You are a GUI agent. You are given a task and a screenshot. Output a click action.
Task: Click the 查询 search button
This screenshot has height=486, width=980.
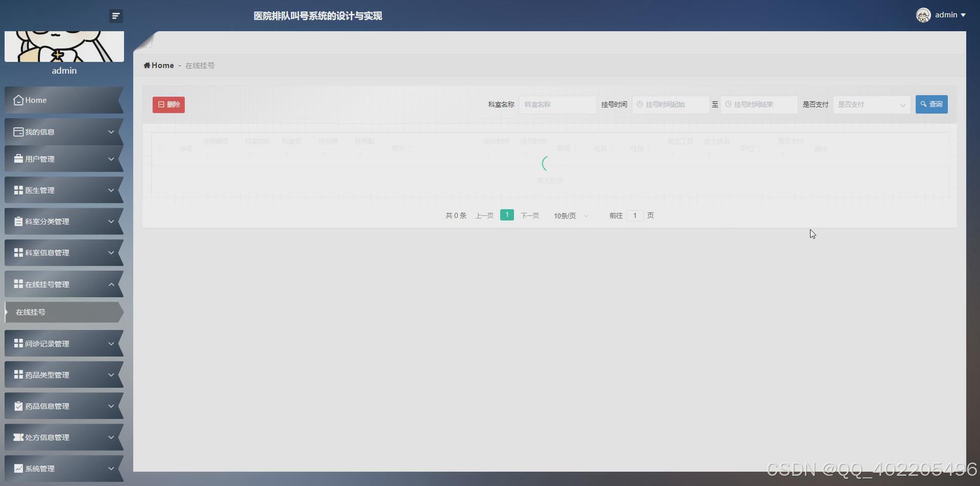click(932, 104)
